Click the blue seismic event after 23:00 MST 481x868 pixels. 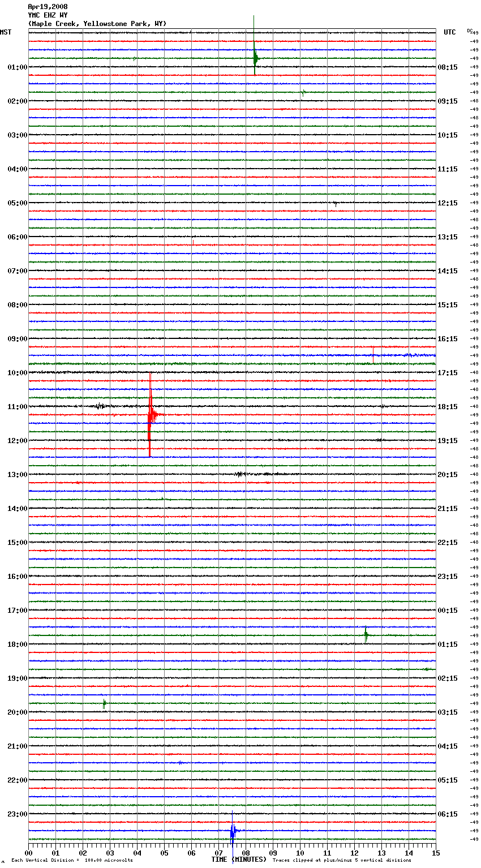[233, 831]
